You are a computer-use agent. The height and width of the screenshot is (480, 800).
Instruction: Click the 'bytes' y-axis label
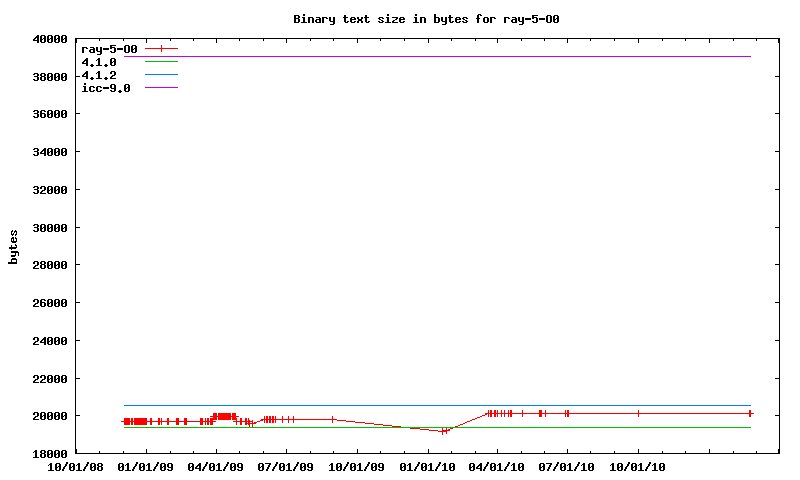14,247
